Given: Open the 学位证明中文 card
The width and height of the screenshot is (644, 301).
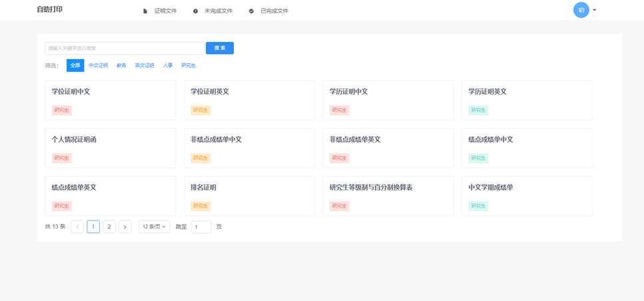Looking at the screenshot, I should 111,100.
